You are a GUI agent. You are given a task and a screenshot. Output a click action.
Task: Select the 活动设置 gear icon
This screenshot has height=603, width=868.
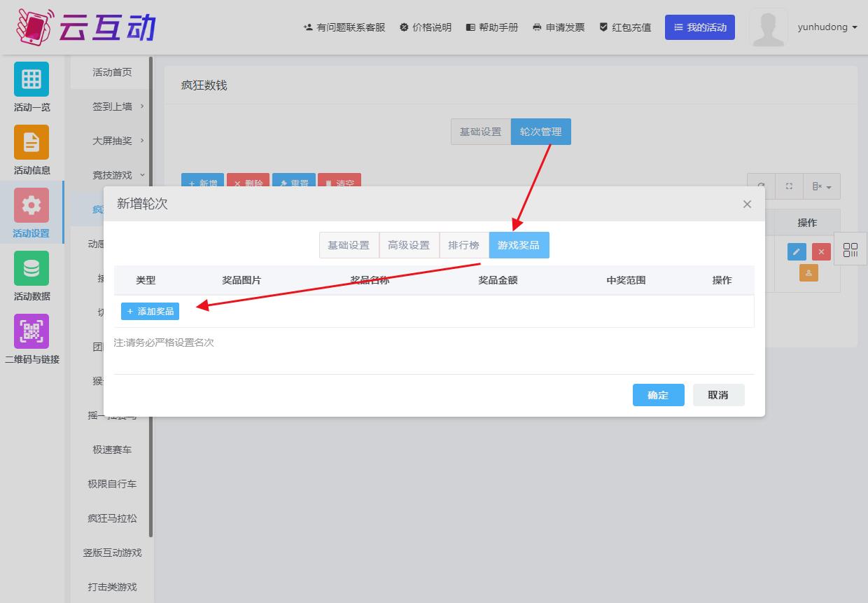tap(31, 205)
